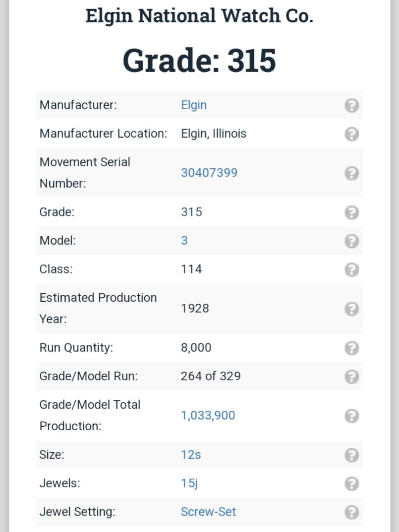Open help icon for Manufacturer Location
The height and width of the screenshot is (532, 399).
351,134
